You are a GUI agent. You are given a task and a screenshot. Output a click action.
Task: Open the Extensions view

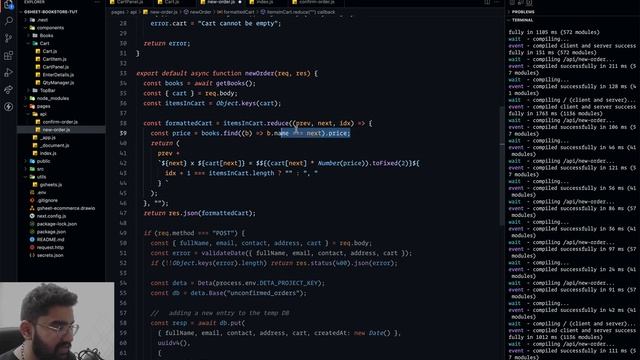9,55
